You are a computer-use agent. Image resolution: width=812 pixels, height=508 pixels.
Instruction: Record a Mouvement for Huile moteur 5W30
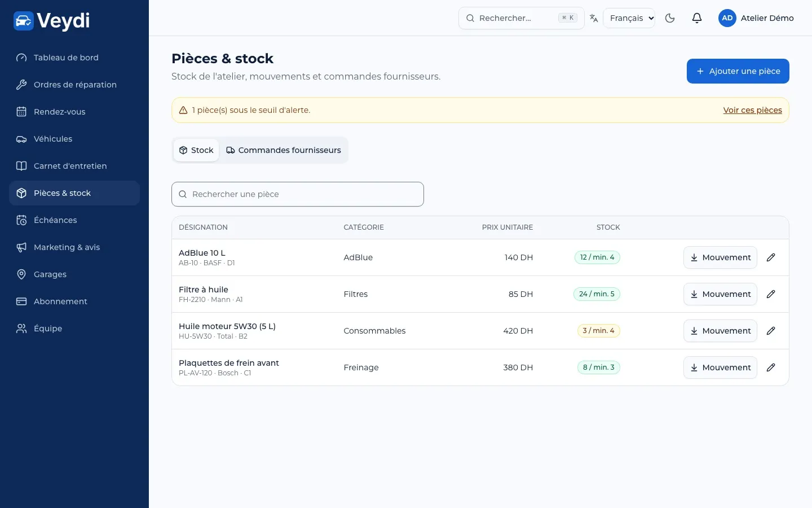coord(720,331)
